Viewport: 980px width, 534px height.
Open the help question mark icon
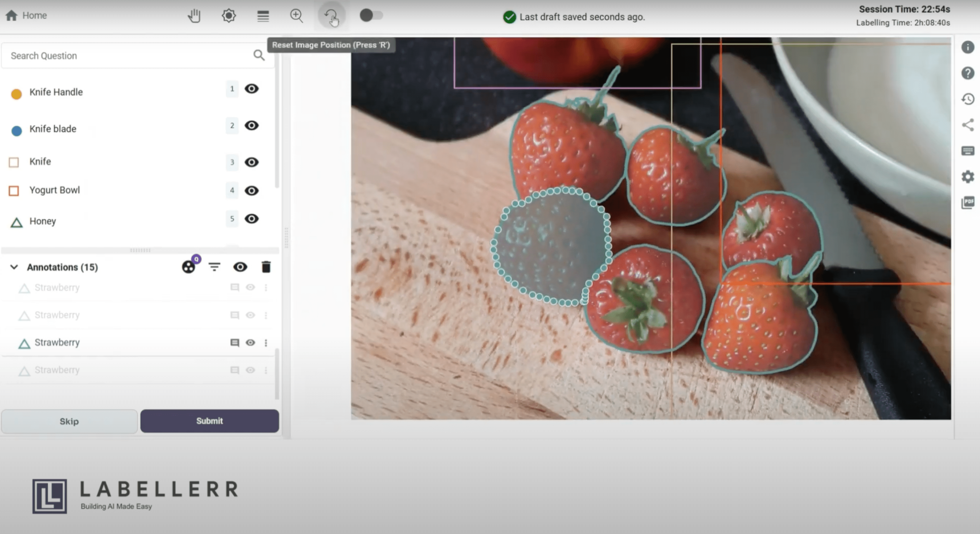pos(968,73)
